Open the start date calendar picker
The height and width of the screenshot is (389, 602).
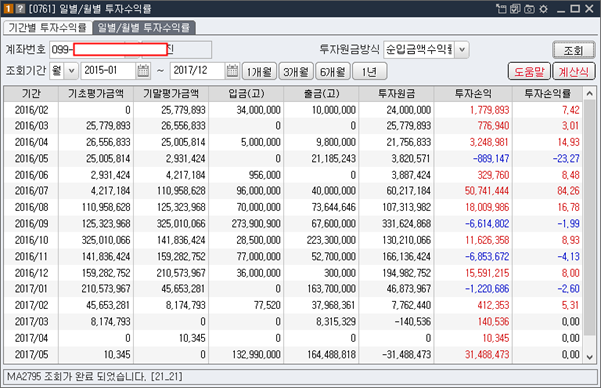(143, 71)
